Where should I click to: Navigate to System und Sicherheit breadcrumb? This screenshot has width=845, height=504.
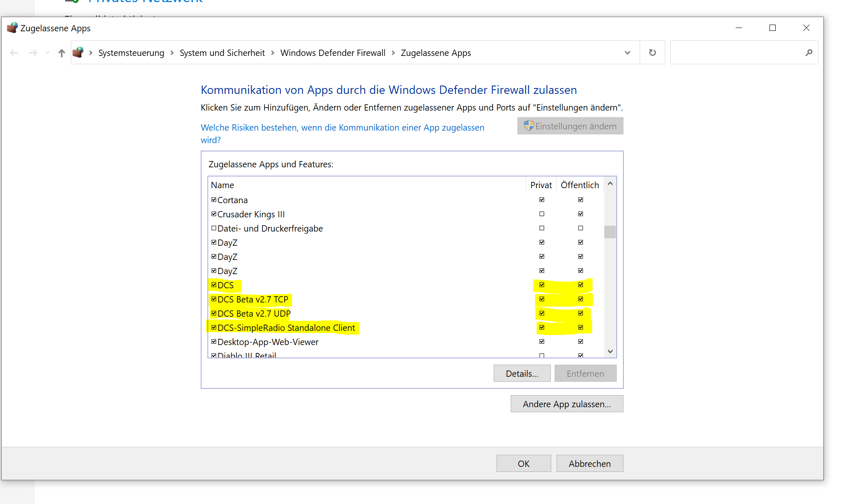coord(222,53)
